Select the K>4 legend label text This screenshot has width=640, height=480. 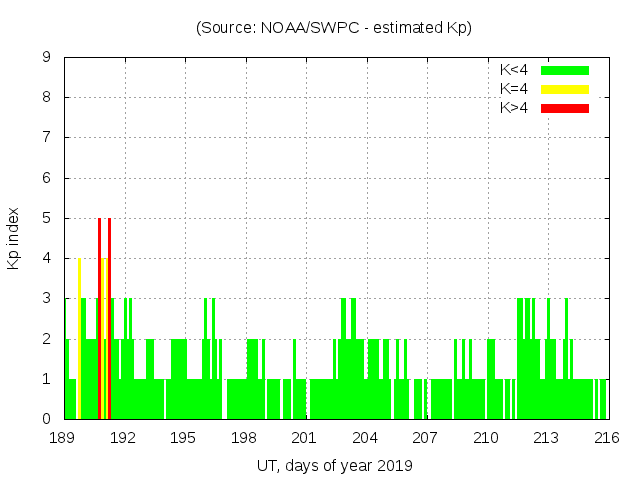pos(514,108)
